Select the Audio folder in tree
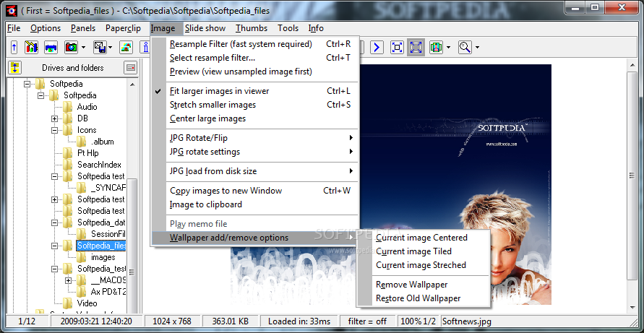Viewport: 644px width, 333px height. [87, 107]
